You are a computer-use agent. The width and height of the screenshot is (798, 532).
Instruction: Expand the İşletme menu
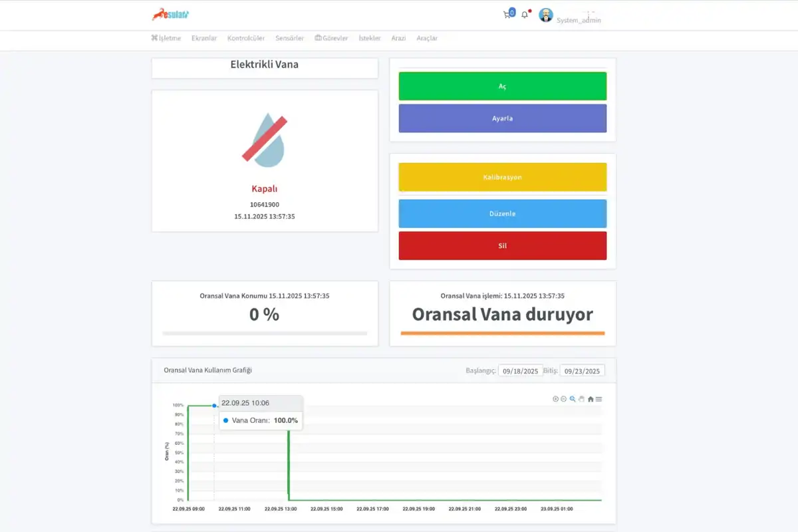point(166,39)
